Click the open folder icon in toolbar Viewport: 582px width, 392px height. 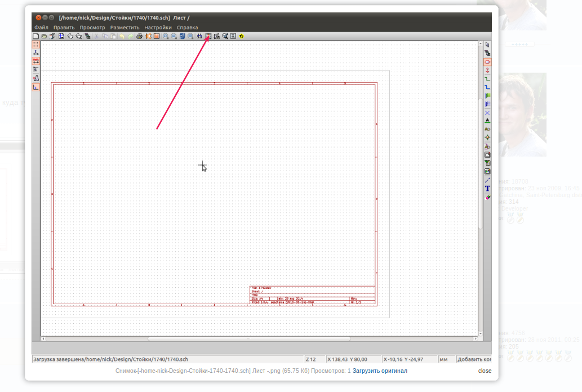tap(44, 36)
